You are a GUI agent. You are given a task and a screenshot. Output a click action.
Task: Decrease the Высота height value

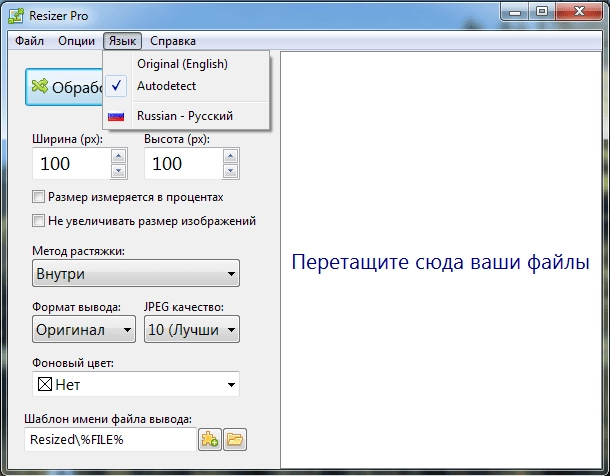point(231,170)
